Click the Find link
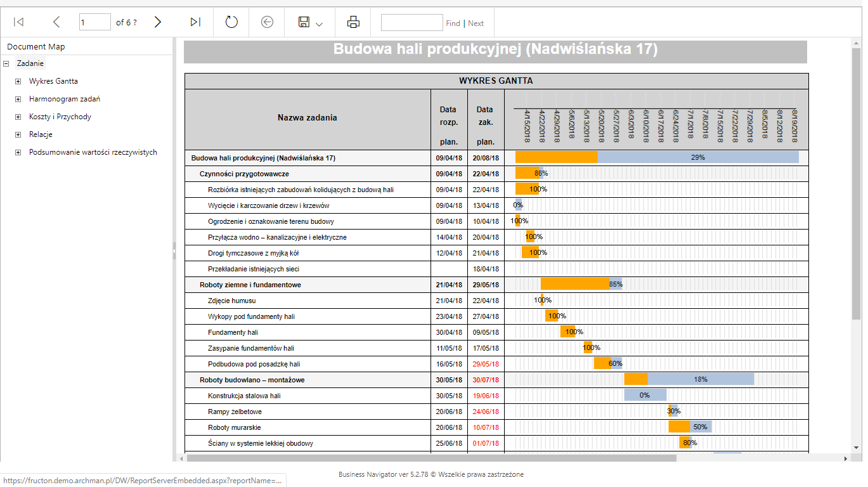Screen dimensions: 868x487 (x=453, y=23)
